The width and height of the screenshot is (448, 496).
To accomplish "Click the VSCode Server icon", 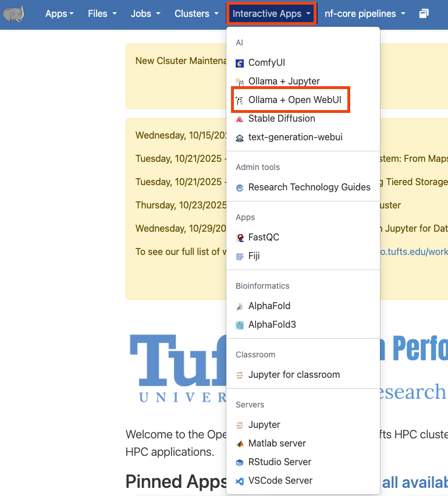I will [240, 481].
